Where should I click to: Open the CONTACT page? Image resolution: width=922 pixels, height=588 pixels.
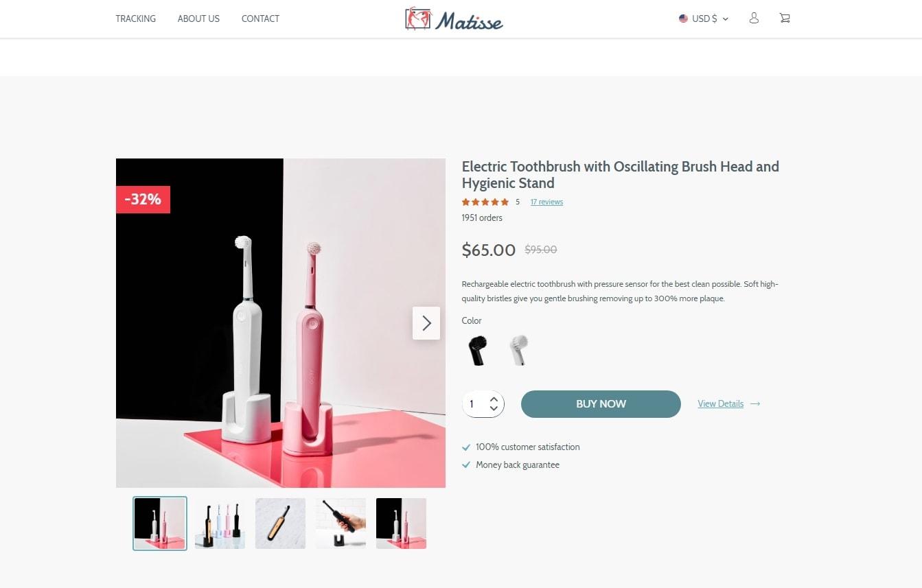tap(260, 19)
